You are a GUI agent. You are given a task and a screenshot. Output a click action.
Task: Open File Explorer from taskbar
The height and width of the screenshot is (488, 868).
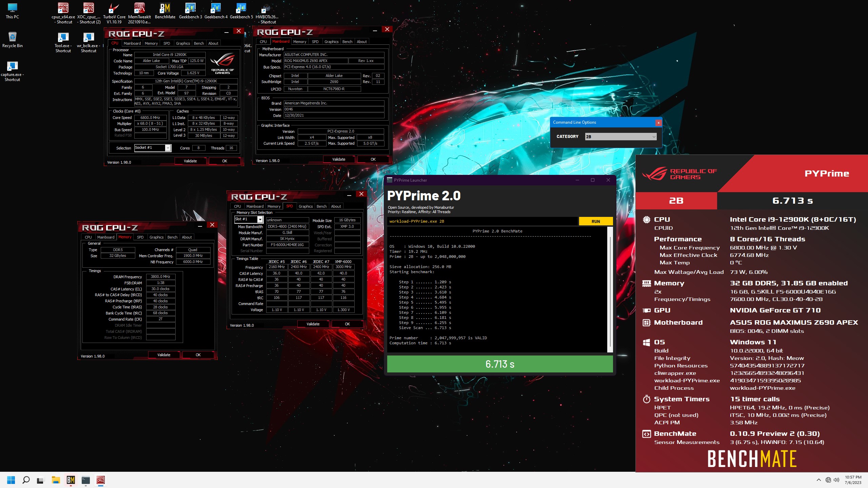coord(56,480)
